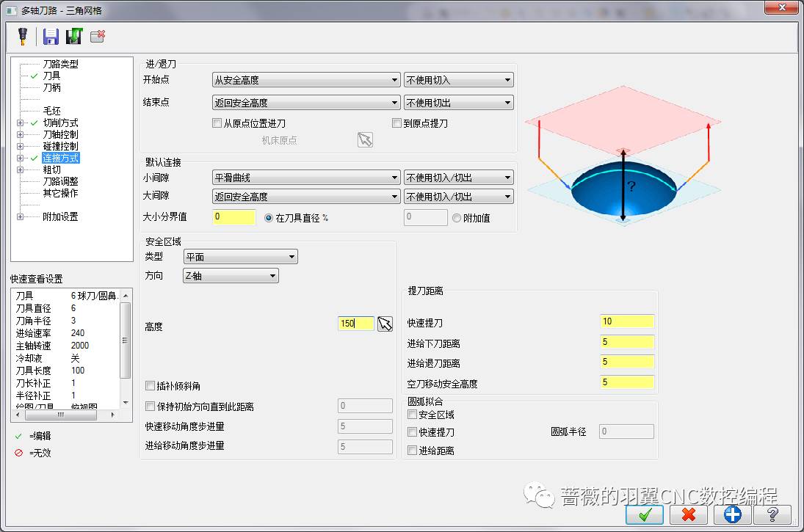
Task: Select 连接方式 in tree
Action: (x=60, y=158)
